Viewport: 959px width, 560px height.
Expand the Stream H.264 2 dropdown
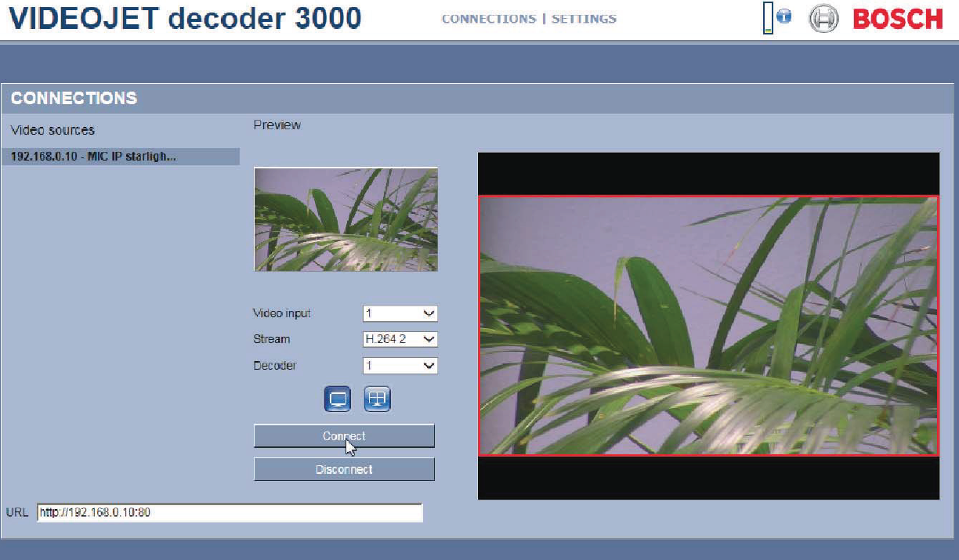coord(400,339)
